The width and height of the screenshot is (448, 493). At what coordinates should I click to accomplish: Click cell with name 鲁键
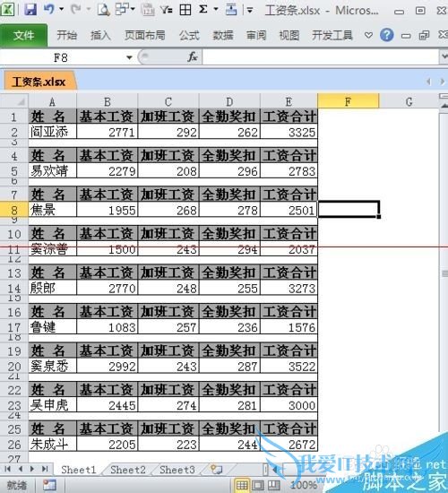pos(52,327)
